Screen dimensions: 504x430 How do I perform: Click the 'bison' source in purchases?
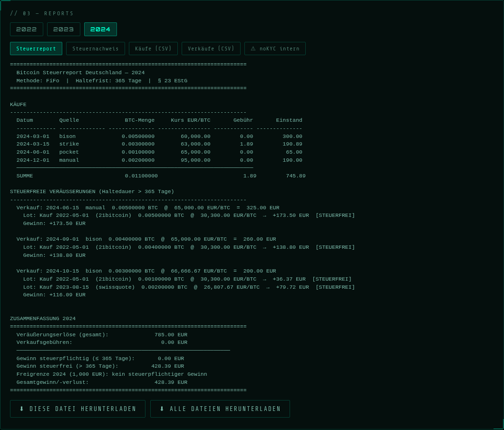pos(68,137)
